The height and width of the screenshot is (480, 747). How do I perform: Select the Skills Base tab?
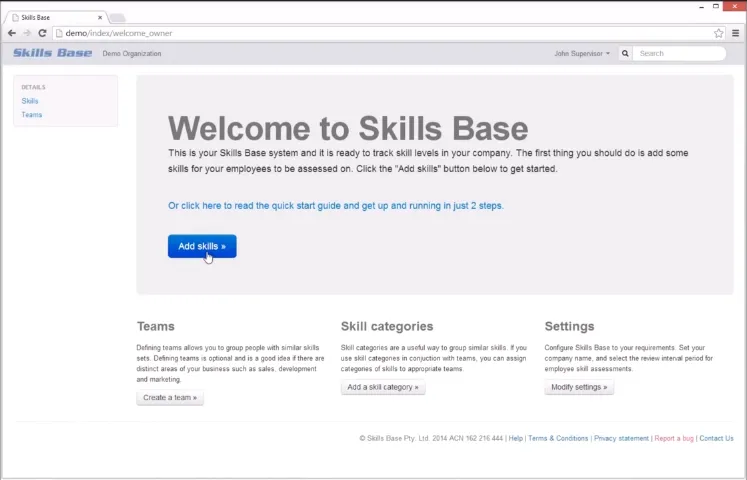point(56,18)
